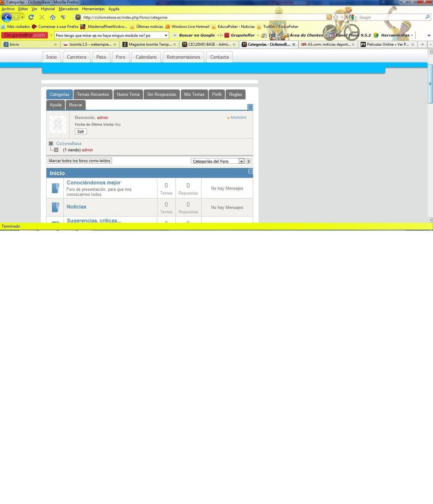433x504 pixels.
Task: Click the RSS feed icon in address bar
Action: pyautogui.click(x=329, y=17)
